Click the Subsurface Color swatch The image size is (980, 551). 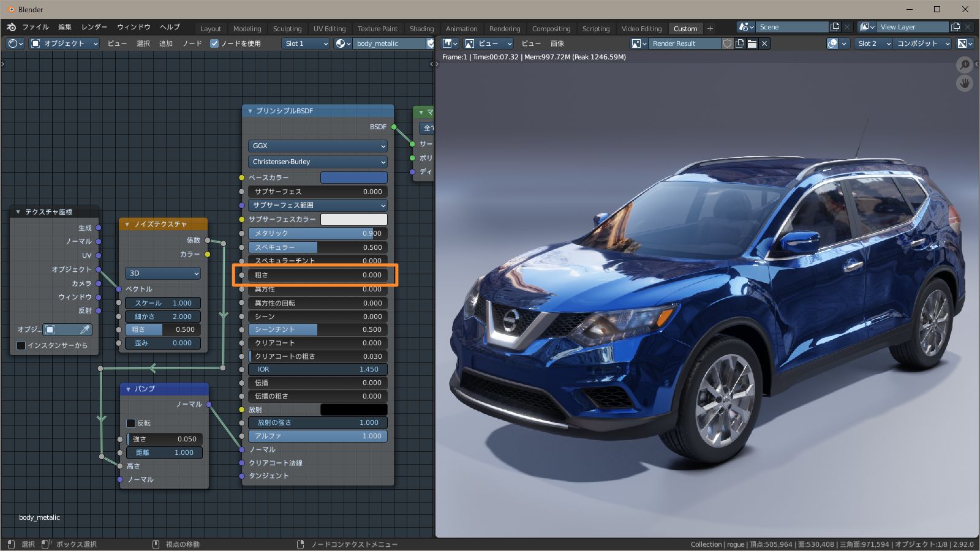(x=354, y=219)
